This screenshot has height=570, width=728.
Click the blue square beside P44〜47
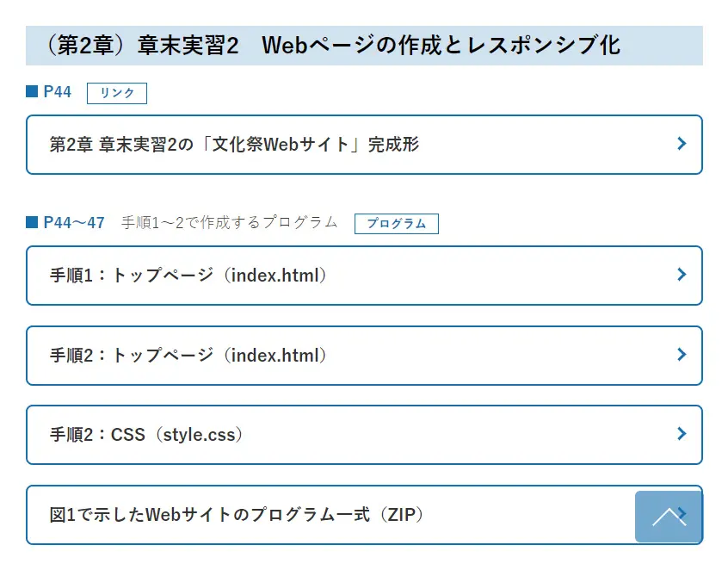(32, 223)
